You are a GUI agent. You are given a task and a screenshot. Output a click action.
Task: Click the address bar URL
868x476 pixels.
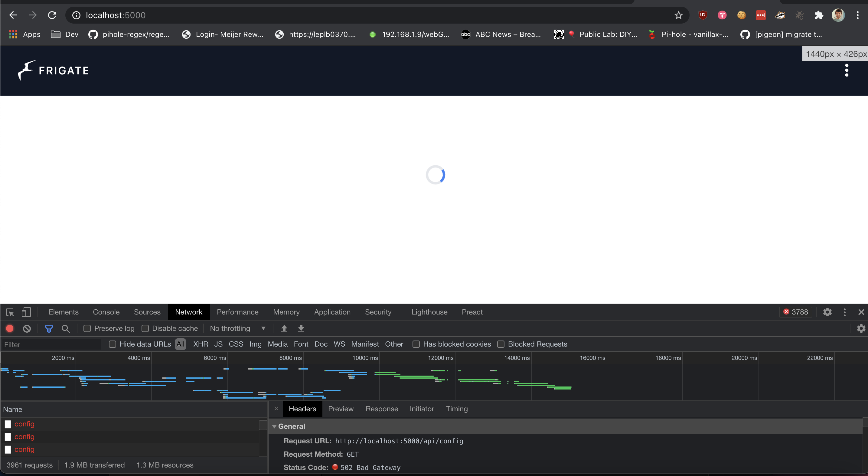(116, 15)
